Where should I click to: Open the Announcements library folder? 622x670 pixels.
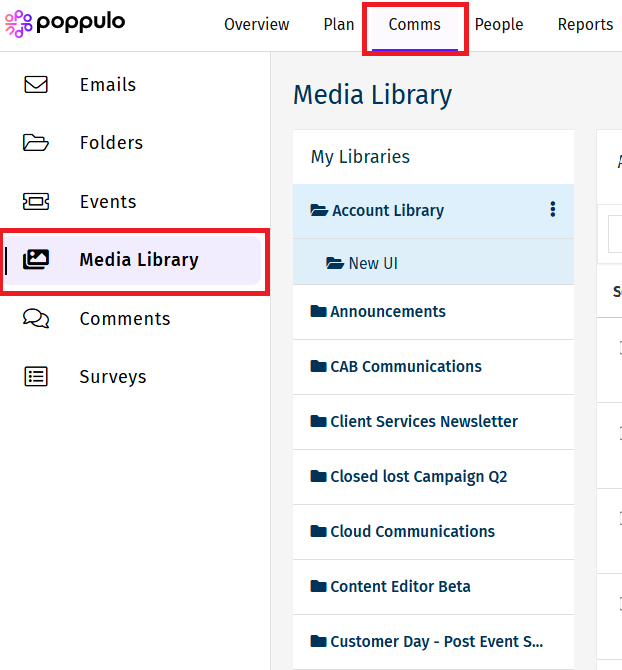pos(387,312)
